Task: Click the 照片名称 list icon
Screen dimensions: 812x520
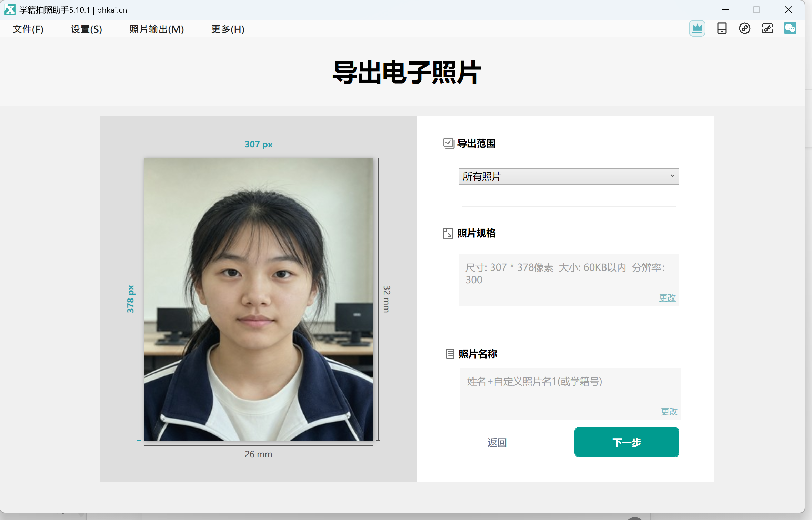Action: pos(450,354)
